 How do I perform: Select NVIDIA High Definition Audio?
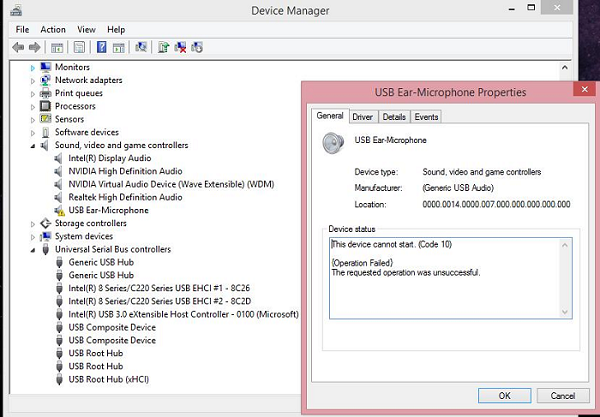[x=125, y=171]
